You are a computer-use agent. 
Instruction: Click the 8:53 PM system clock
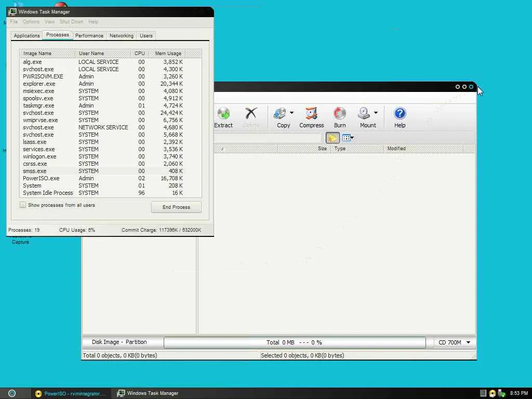518,393
